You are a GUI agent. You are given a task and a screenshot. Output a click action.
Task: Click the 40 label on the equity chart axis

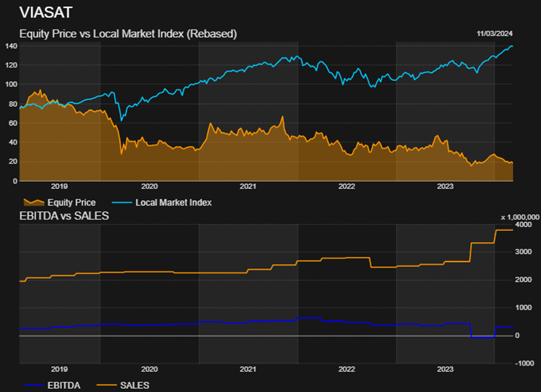(x=13, y=142)
